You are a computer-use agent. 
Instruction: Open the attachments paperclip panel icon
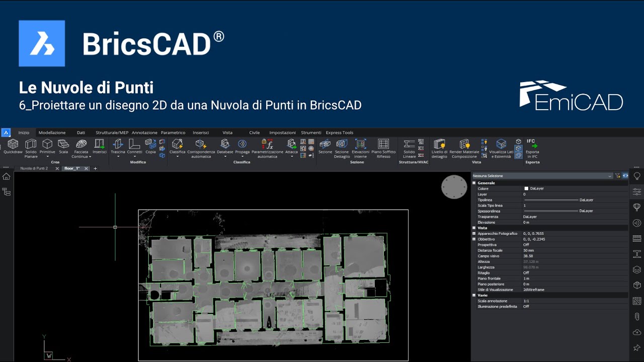(x=637, y=316)
